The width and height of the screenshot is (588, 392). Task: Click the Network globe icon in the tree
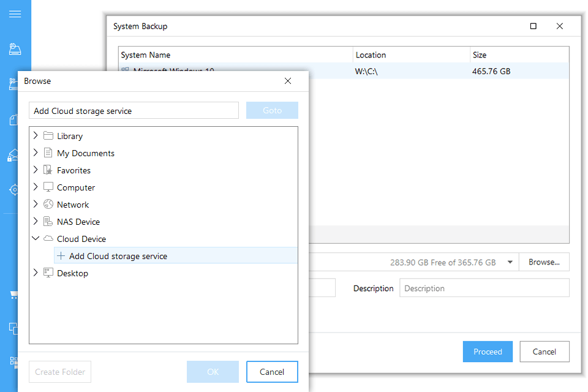[48, 204]
